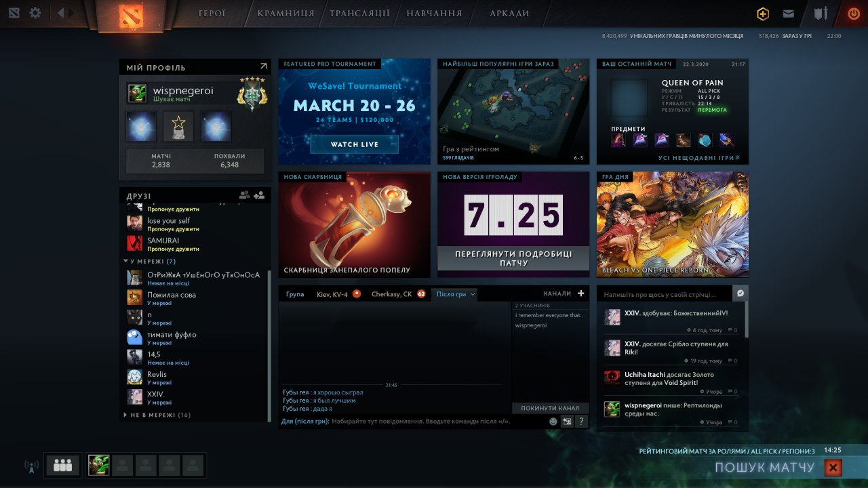Click the red power quit button

pyautogui.click(x=854, y=14)
